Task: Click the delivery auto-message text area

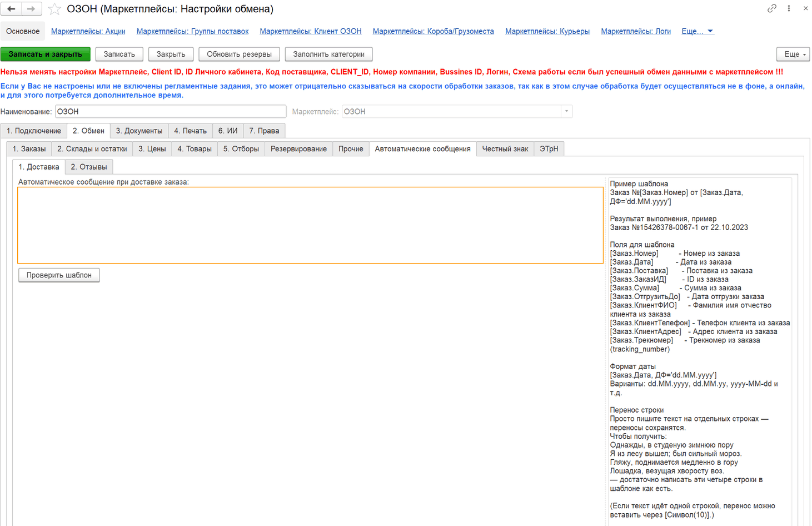Action: click(310, 225)
